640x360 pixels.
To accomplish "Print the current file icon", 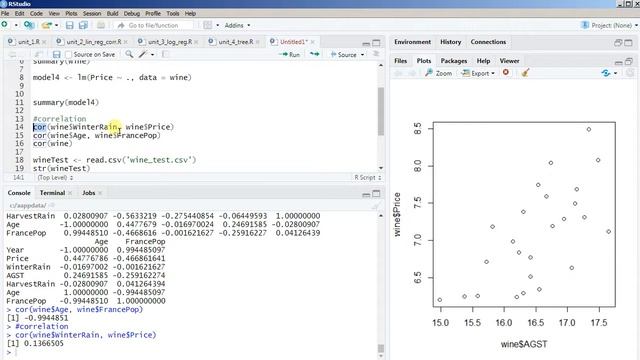I will 101,25.
